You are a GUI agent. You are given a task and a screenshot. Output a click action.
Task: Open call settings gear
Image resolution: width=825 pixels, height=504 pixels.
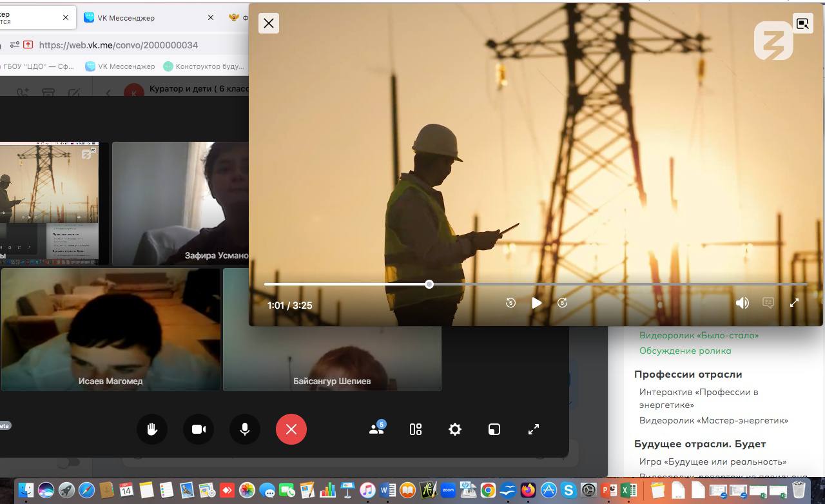pos(455,429)
